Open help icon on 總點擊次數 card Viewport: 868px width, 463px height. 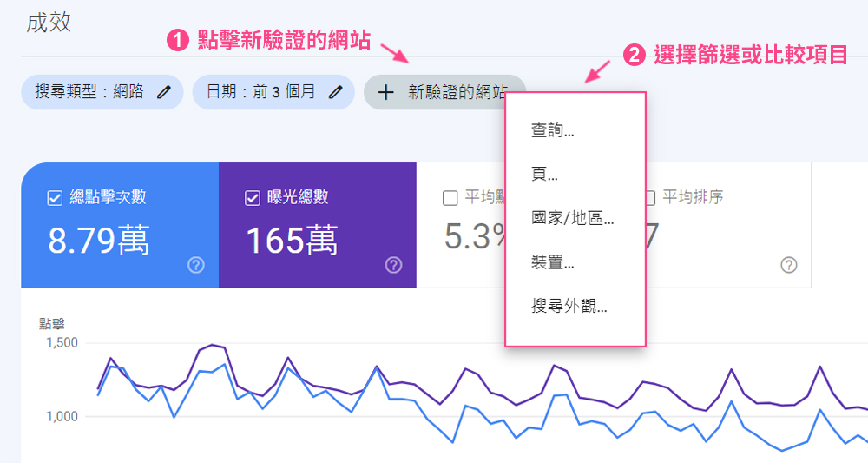[x=196, y=265]
